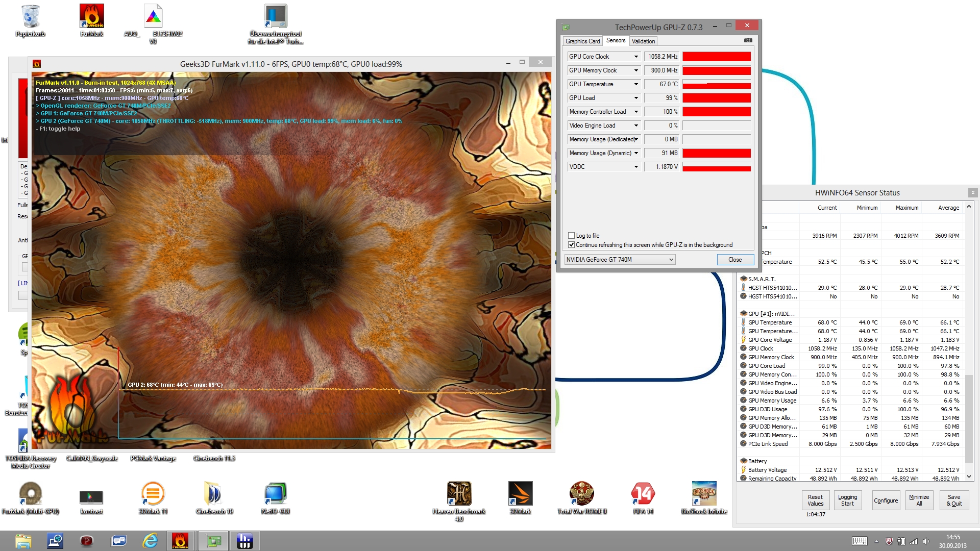This screenshot has height=551, width=980.
Task: Open the GPU Memory Clock sensor dropdown
Action: tap(636, 70)
